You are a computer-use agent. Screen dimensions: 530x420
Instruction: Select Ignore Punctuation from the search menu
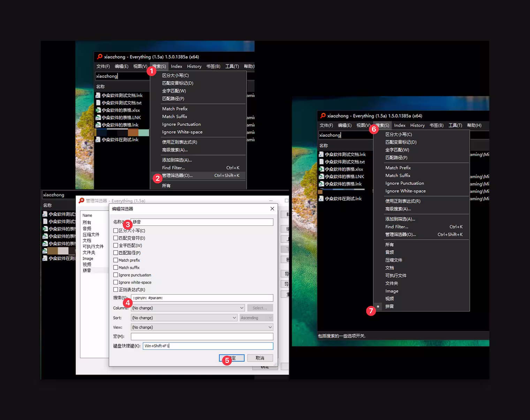pos(181,124)
